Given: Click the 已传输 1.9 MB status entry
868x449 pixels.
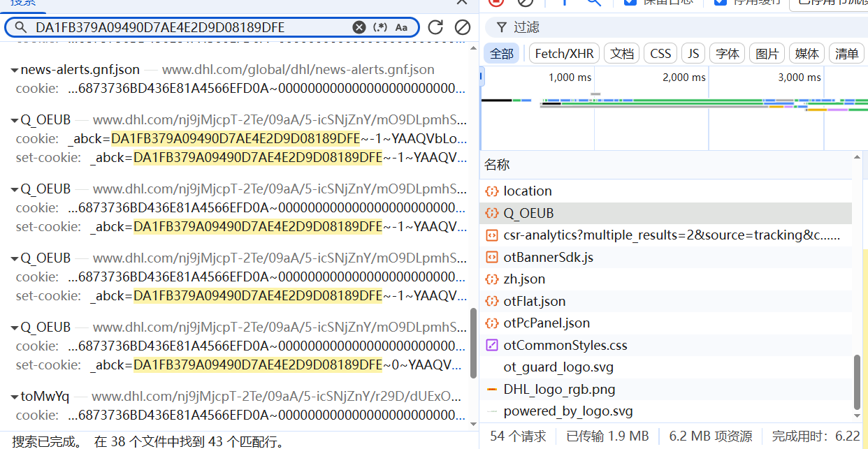Looking at the screenshot, I should (607, 436).
